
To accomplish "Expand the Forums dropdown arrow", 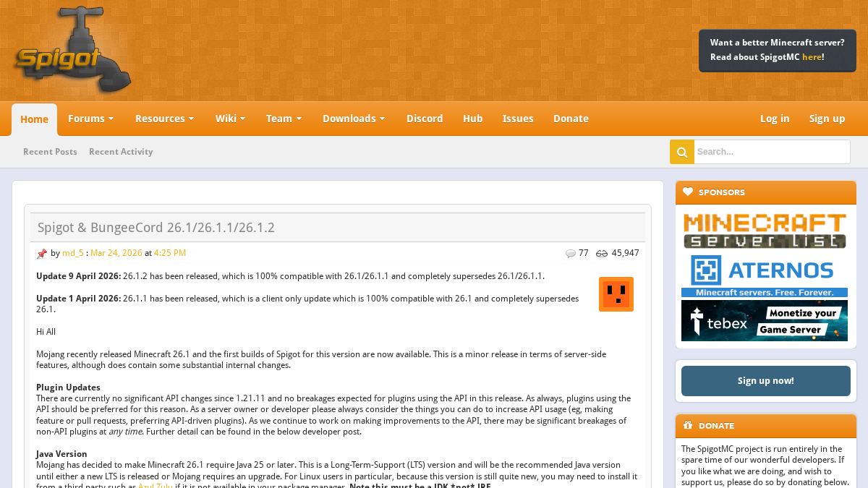I will 111,119.
